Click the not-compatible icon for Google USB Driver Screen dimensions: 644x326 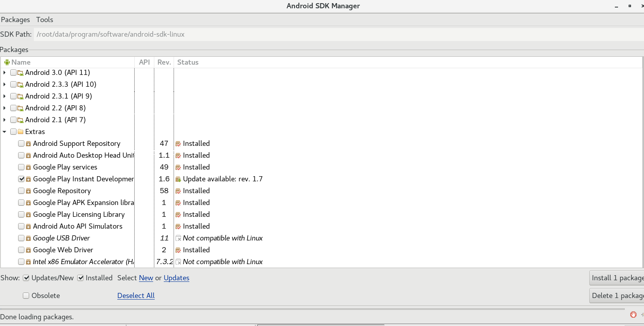178,238
